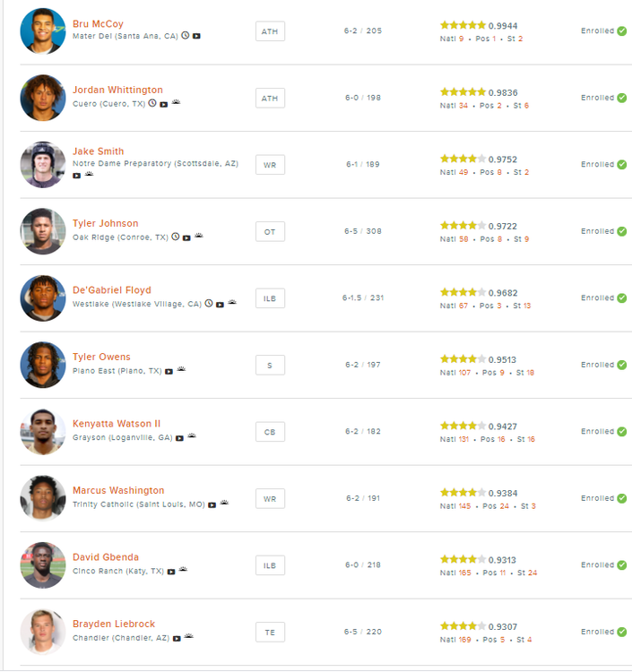This screenshot has height=672, width=632.
Task: Click the crown icon beside Plano East
Action: (x=181, y=370)
